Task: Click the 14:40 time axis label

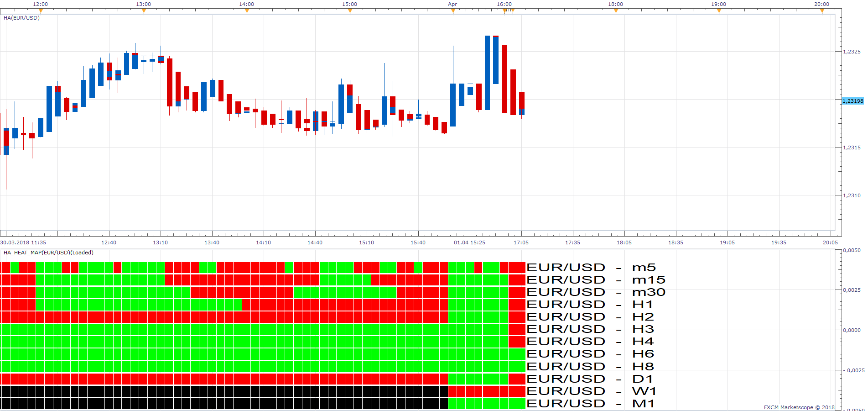Action: (315, 242)
